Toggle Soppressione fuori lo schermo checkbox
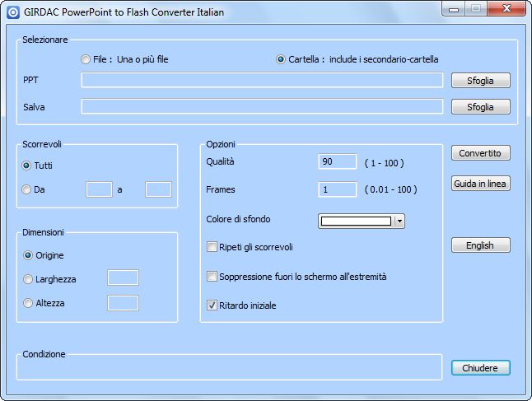 (212, 277)
